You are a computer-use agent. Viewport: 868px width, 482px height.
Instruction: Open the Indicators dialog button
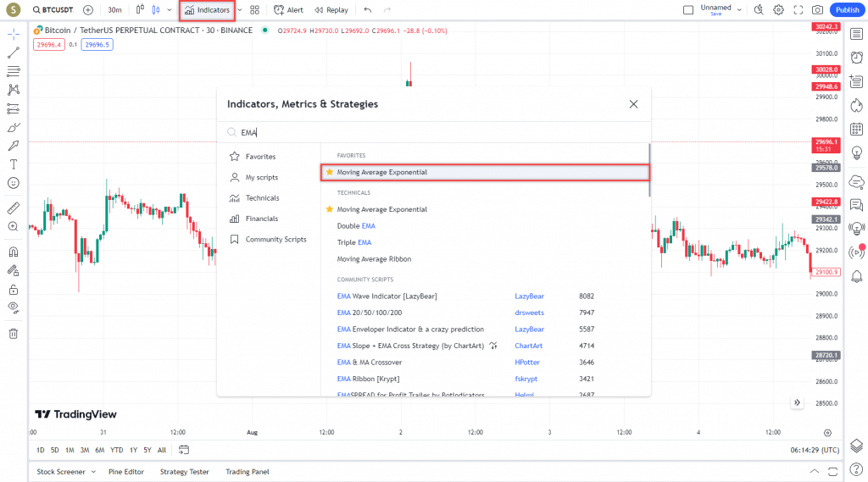pyautogui.click(x=207, y=10)
